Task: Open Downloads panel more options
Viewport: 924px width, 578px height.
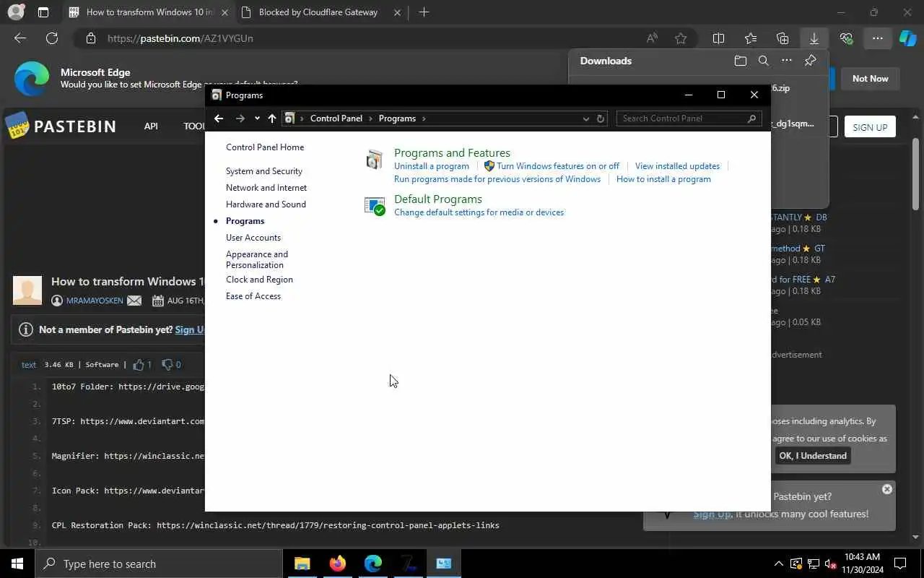Action: (x=787, y=61)
